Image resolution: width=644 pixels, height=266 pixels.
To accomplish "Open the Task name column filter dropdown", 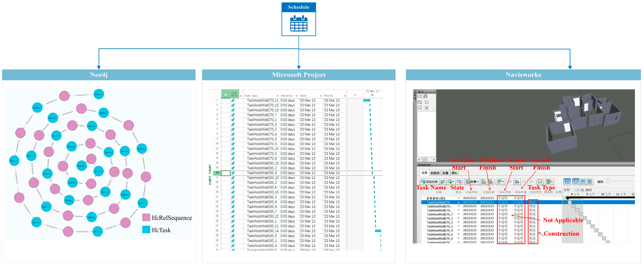I will coord(278,96).
